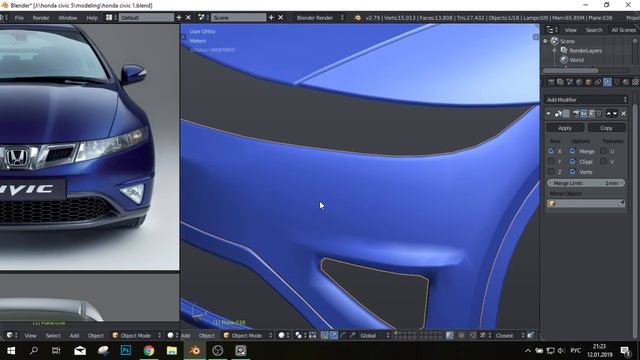Open the Outliner editor type selector
Screen dimensions: 640x360
point(551,30)
